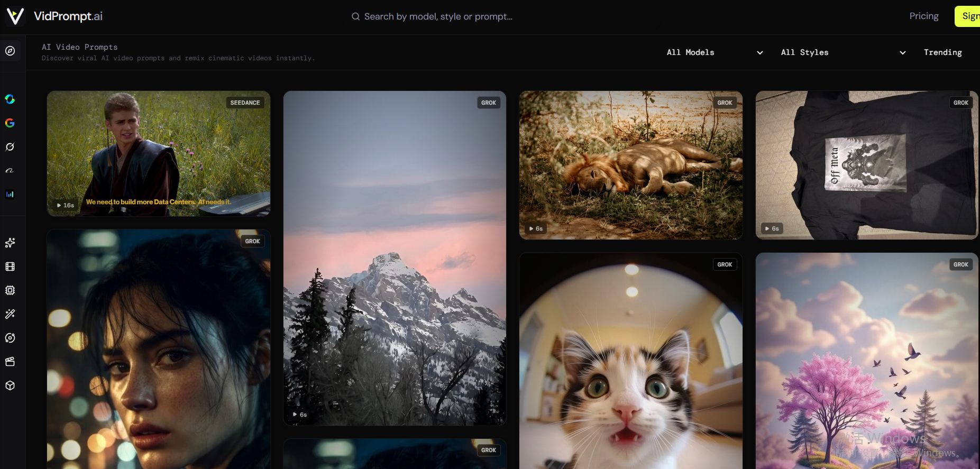Click the processor chip icon in sidebar
Screen dimensions: 980x469
(10, 290)
